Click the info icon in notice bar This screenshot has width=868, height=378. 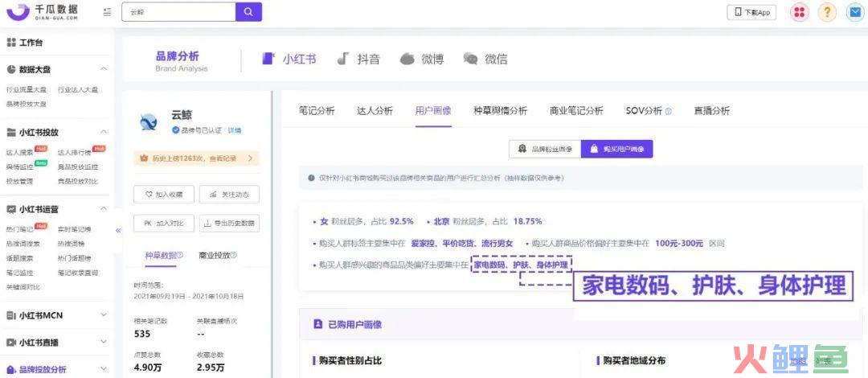coord(312,179)
